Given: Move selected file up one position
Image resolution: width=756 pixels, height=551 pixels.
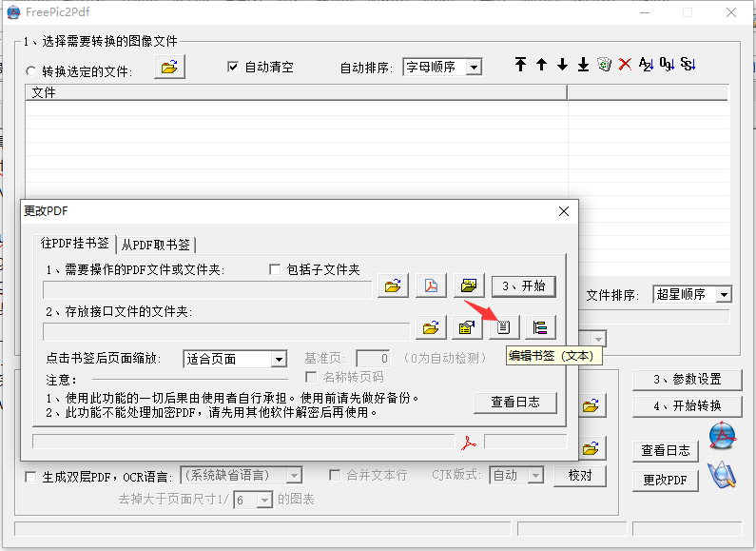Looking at the screenshot, I should coord(541,64).
